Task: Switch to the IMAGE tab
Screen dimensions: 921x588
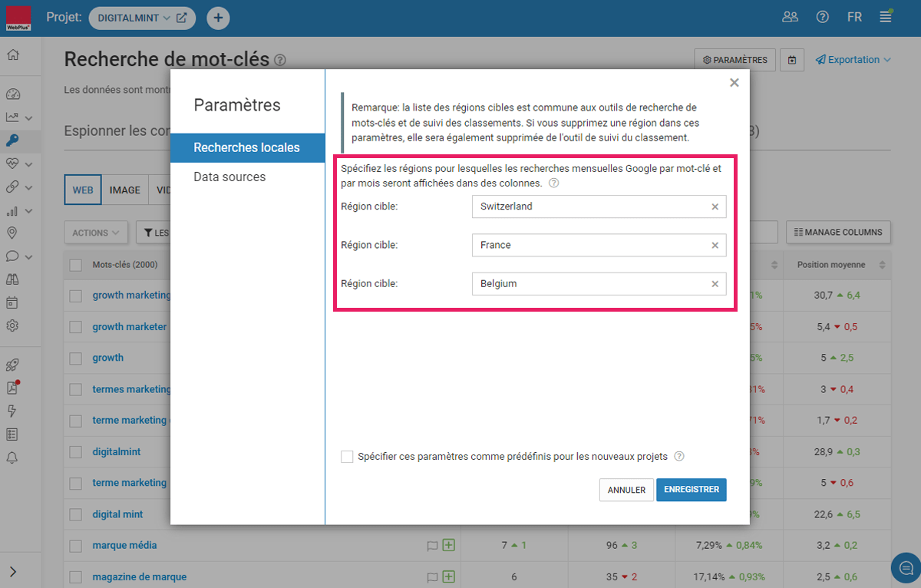Action: click(124, 190)
